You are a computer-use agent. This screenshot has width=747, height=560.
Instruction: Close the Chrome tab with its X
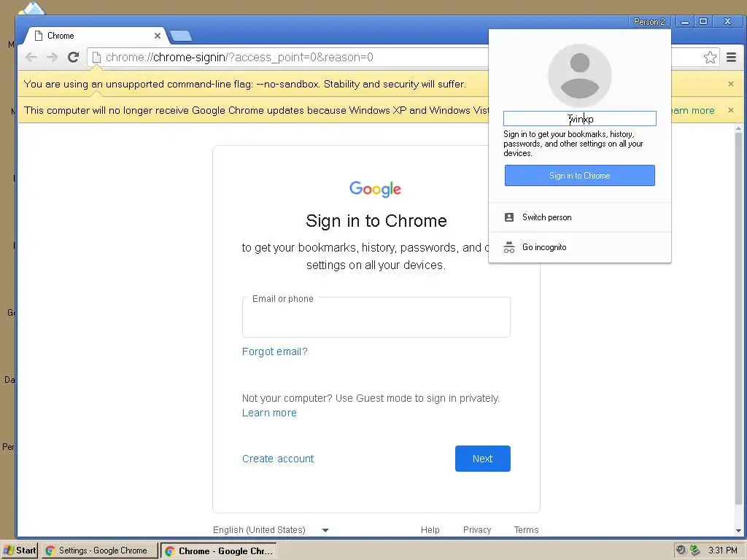158,36
